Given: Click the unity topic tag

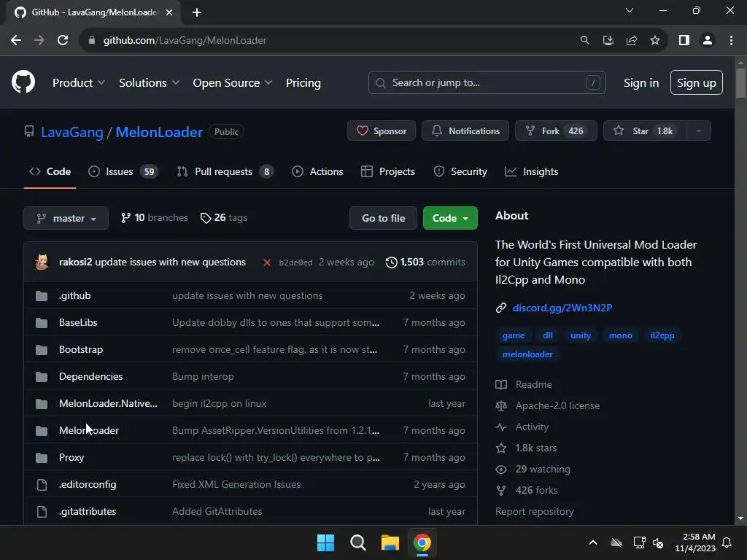Looking at the screenshot, I should [581, 335].
